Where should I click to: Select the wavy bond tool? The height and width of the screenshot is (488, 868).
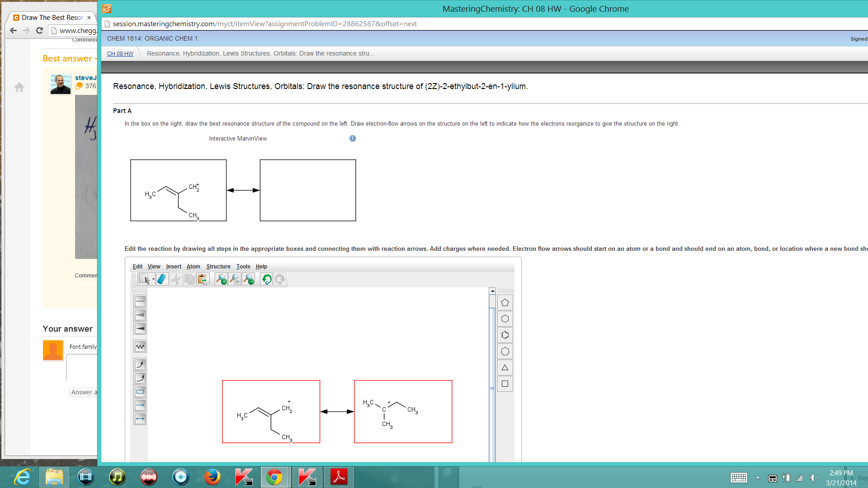click(x=140, y=346)
